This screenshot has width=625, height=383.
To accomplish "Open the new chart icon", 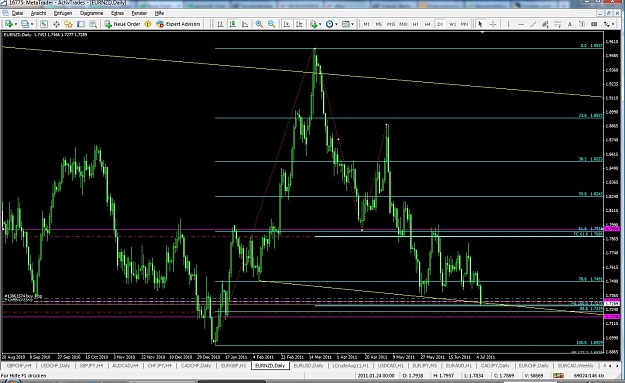I will pyautogui.click(x=9, y=24).
